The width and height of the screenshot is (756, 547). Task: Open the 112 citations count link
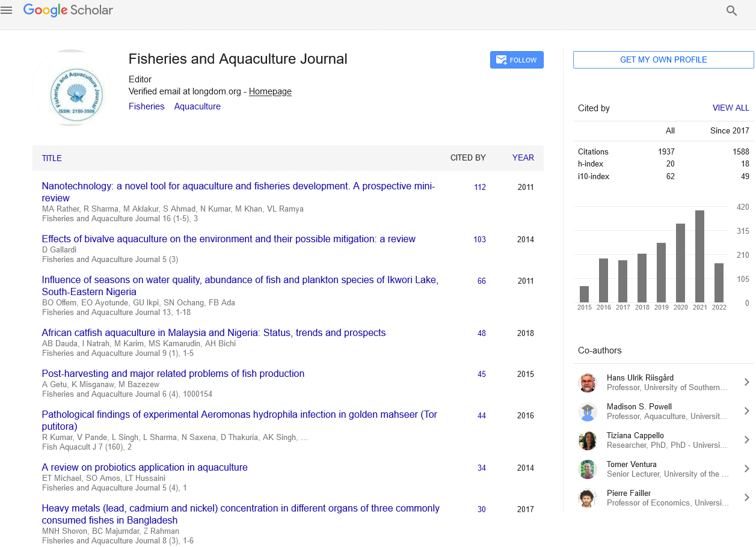click(479, 188)
